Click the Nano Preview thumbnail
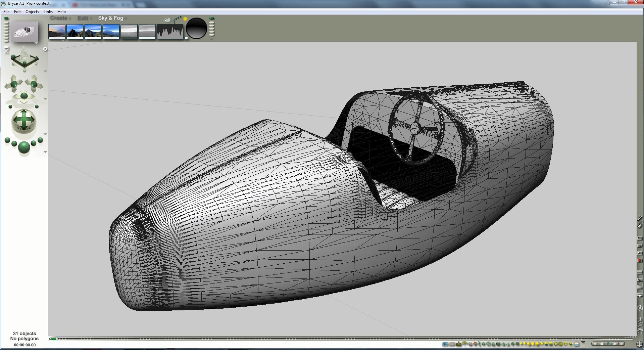644x350 pixels. pos(25,32)
